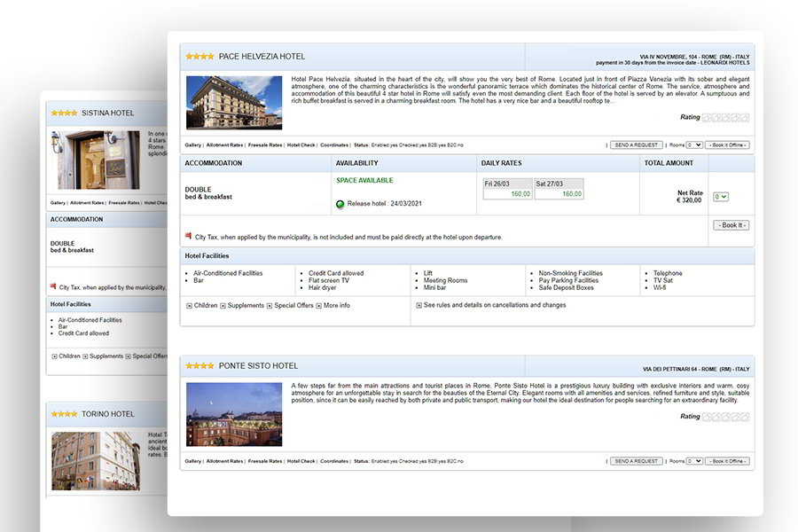The height and width of the screenshot is (532, 798).
Task: Click the gold stars beside Pace Helvezia Hotel title
Action: [x=199, y=57]
